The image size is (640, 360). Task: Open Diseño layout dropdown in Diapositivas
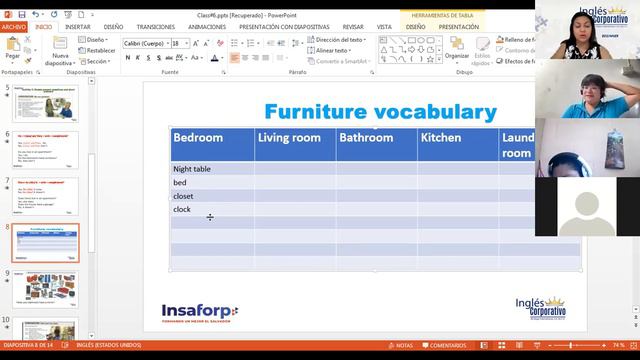pos(93,40)
